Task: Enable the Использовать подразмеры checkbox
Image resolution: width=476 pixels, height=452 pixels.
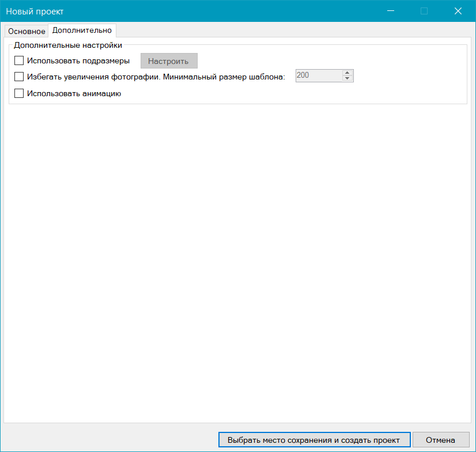Action: pos(19,60)
